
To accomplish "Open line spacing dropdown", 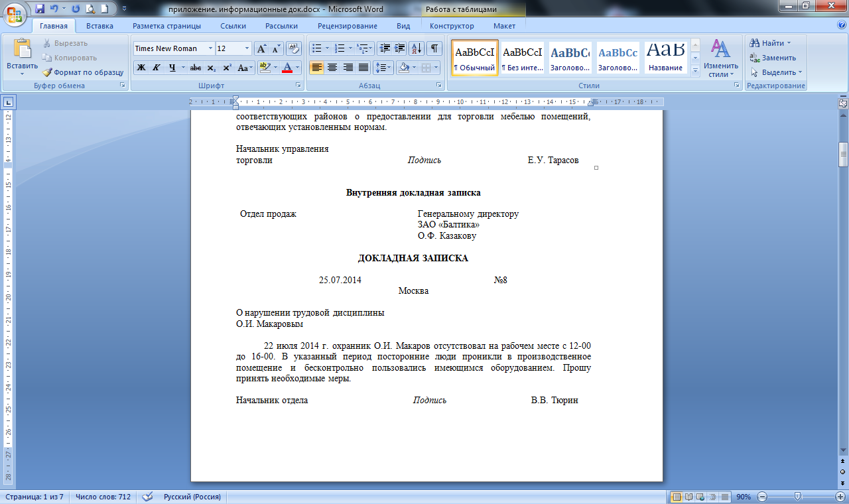I will tap(383, 68).
